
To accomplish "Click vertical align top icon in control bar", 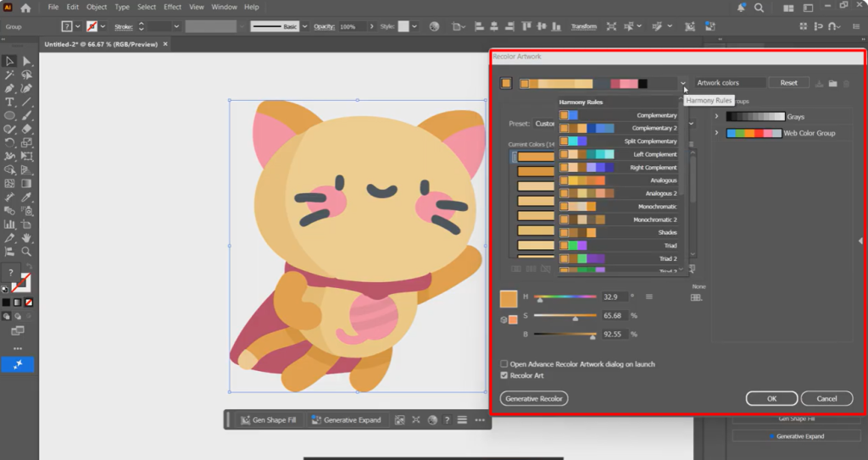I will (x=526, y=26).
